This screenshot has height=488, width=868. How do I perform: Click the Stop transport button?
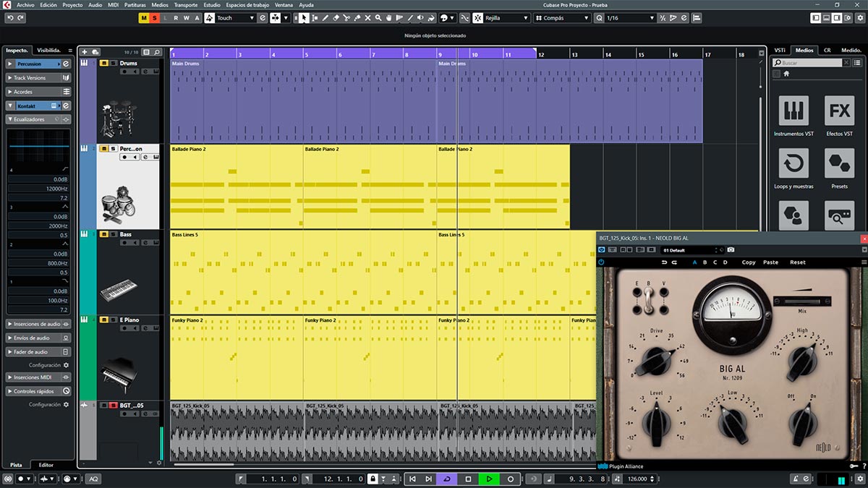(468, 479)
